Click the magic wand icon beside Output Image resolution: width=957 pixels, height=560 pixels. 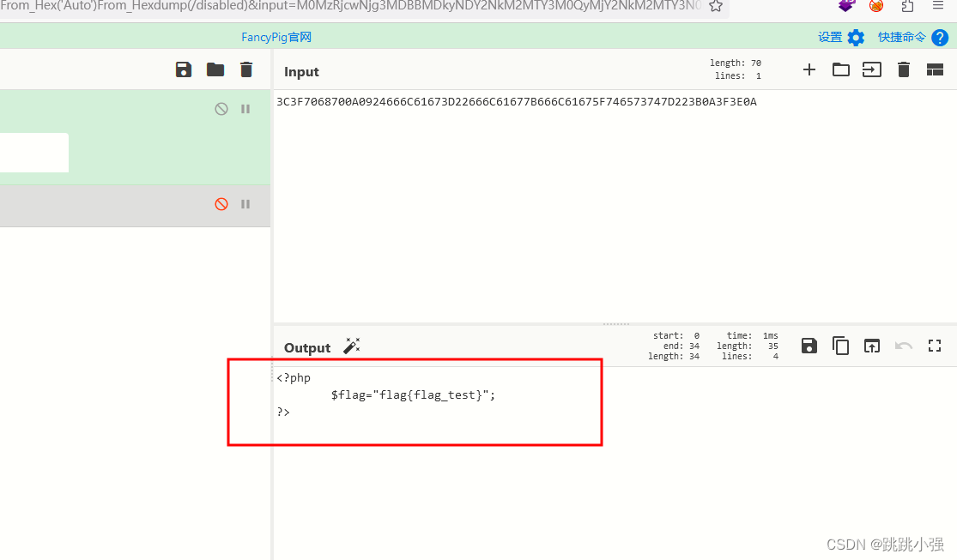click(x=352, y=346)
